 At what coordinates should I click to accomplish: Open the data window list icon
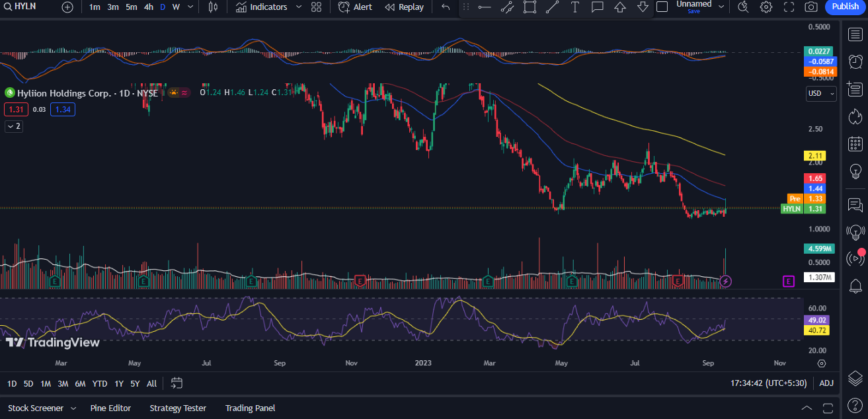[x=855, y=89]
